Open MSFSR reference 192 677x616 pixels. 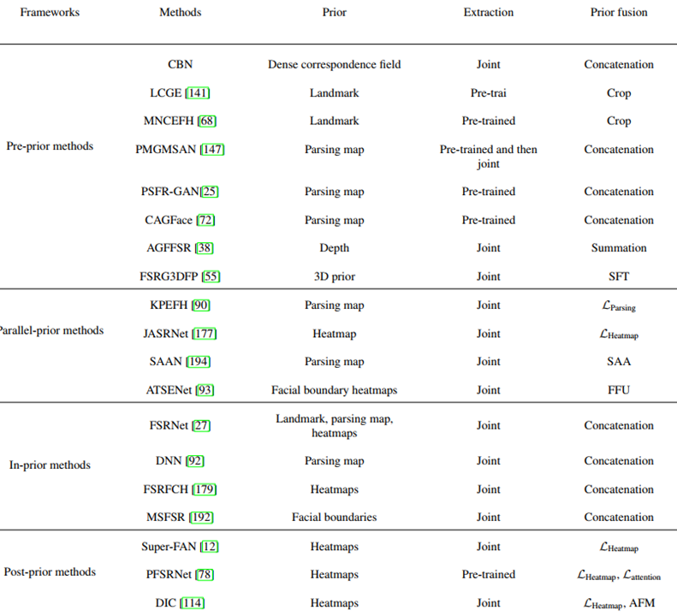[202, 518]
